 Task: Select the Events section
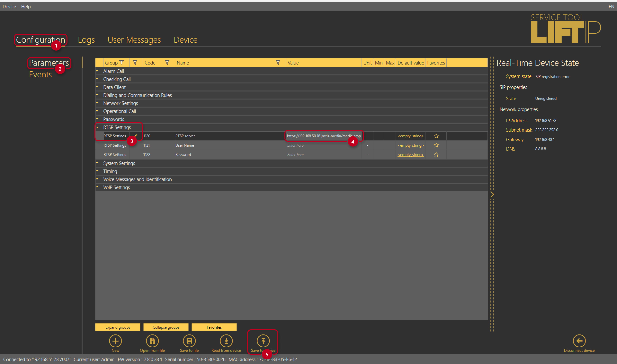[x=40, y=74]
